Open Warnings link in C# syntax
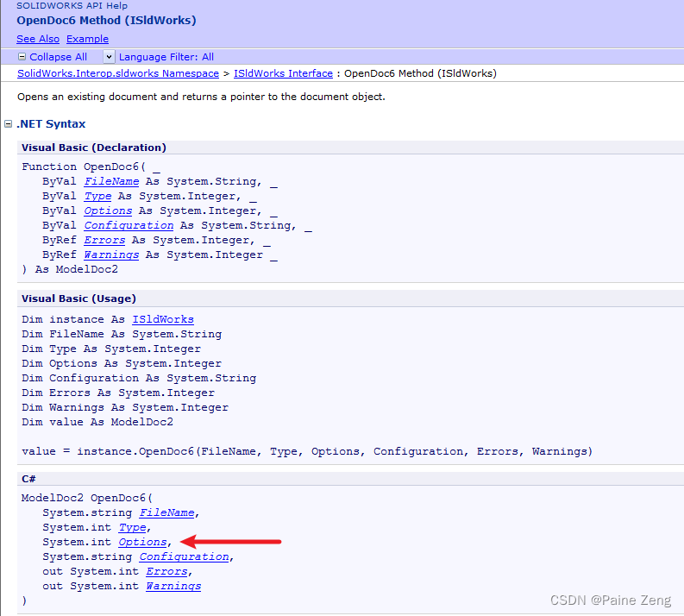The width and height of the screenshot is (684, 616). pyautogui.click(x=173, y=587)
